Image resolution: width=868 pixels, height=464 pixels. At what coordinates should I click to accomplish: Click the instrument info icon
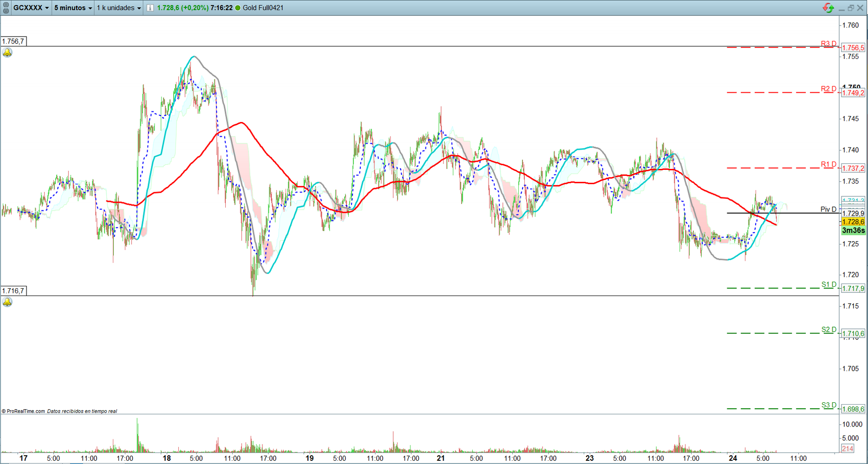(x=150, y=8)
